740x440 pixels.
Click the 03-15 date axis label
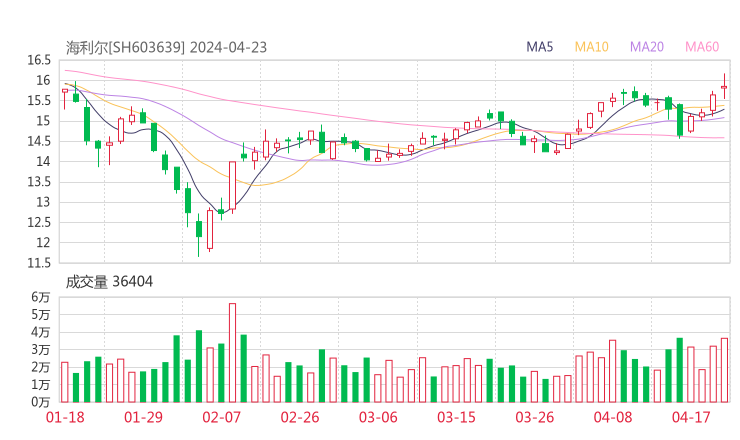(456, 417)
